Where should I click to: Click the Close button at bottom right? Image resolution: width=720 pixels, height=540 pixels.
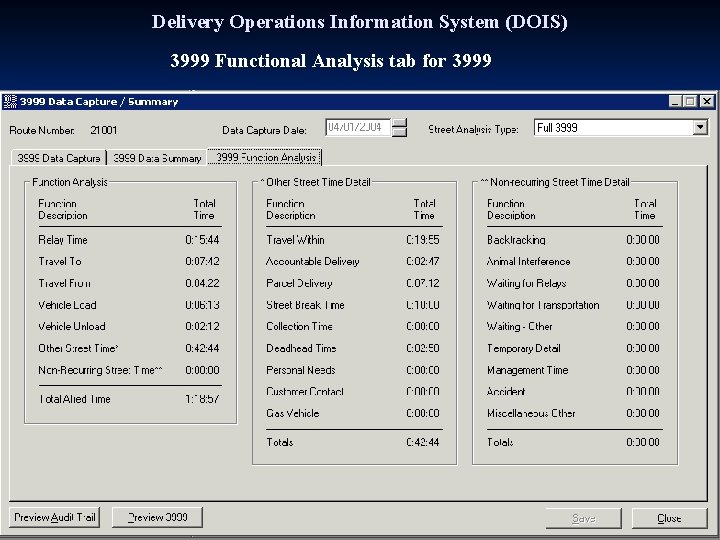(x=669, y=518)
